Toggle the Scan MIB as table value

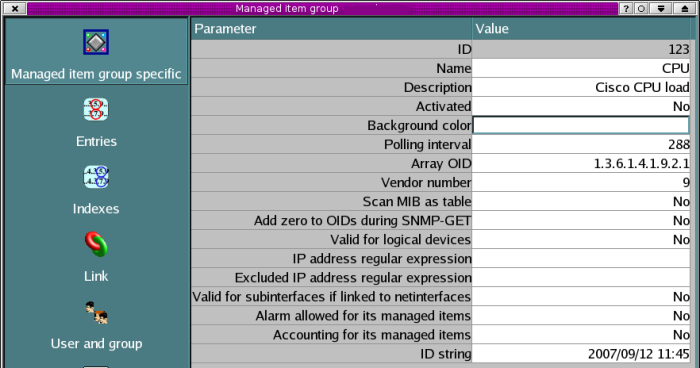tap(581, 201)
